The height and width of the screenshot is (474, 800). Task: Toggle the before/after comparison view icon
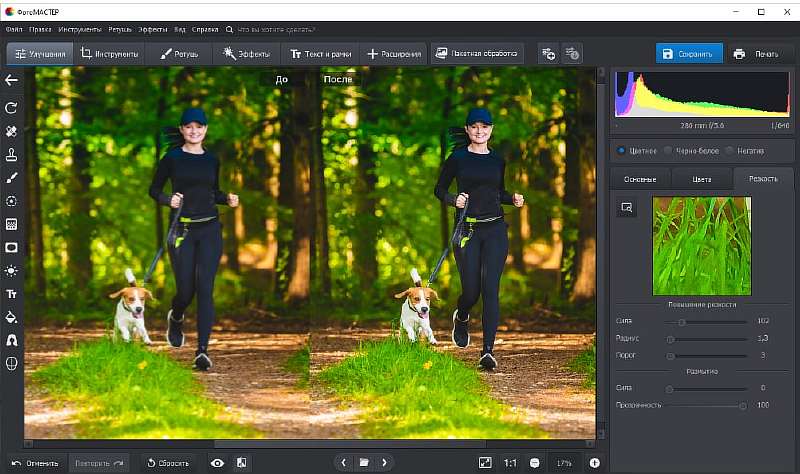pos(242,463)
